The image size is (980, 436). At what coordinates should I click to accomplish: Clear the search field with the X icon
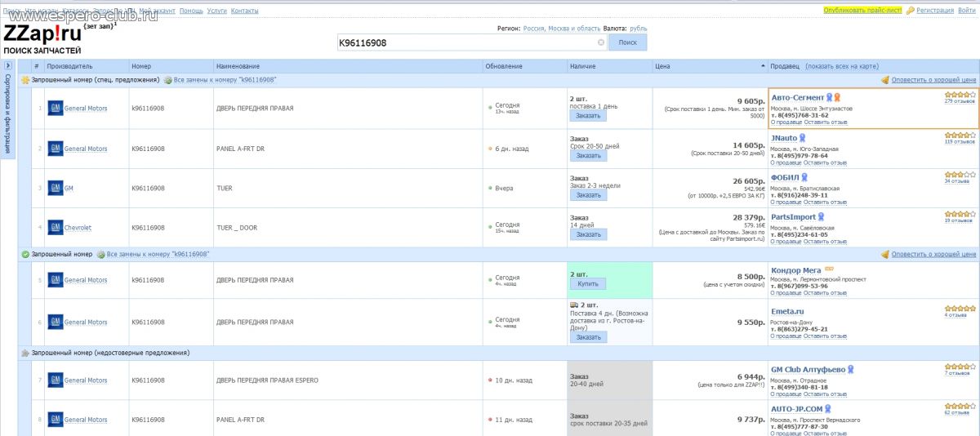click(x=601, y=42)
